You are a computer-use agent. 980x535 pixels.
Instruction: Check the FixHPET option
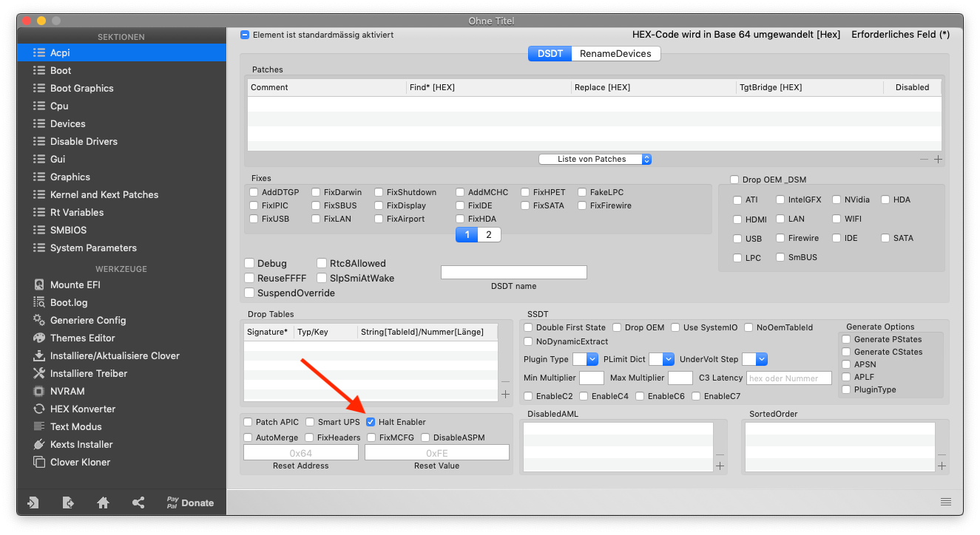tap(525, 192)
